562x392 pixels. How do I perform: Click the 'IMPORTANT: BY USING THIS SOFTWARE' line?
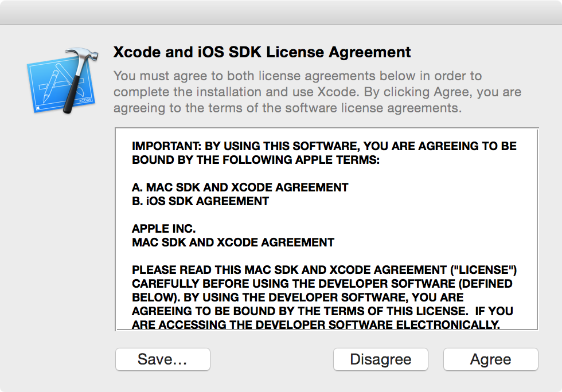(x=324, y=146)
